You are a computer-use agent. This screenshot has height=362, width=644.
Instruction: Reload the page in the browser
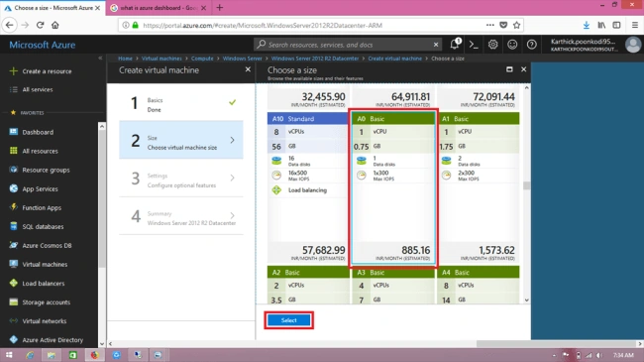(x=40, y=25)
